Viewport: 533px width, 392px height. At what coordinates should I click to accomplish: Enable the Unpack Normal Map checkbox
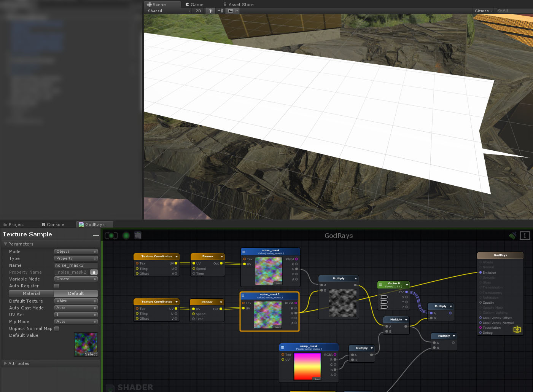point(57,328)
